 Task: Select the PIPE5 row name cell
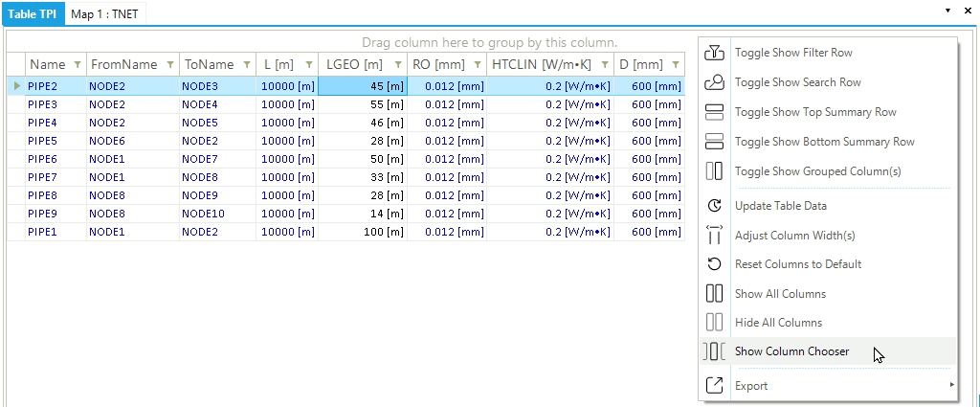43,141
